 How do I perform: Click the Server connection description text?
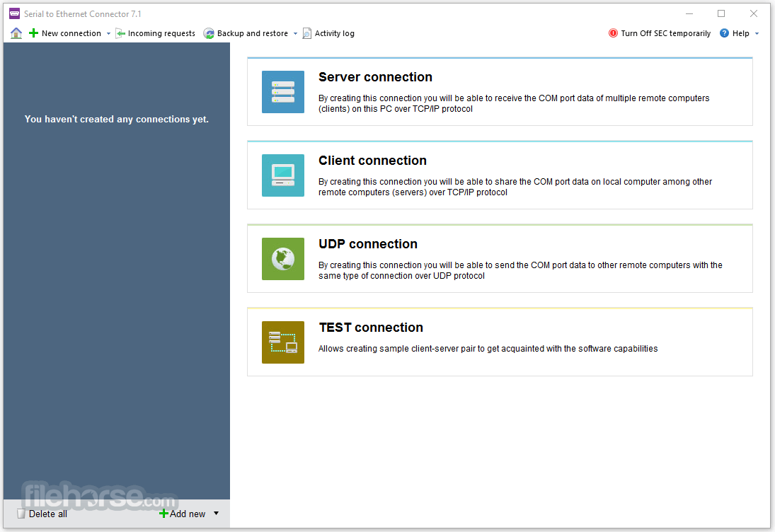[x=514, y=103]
